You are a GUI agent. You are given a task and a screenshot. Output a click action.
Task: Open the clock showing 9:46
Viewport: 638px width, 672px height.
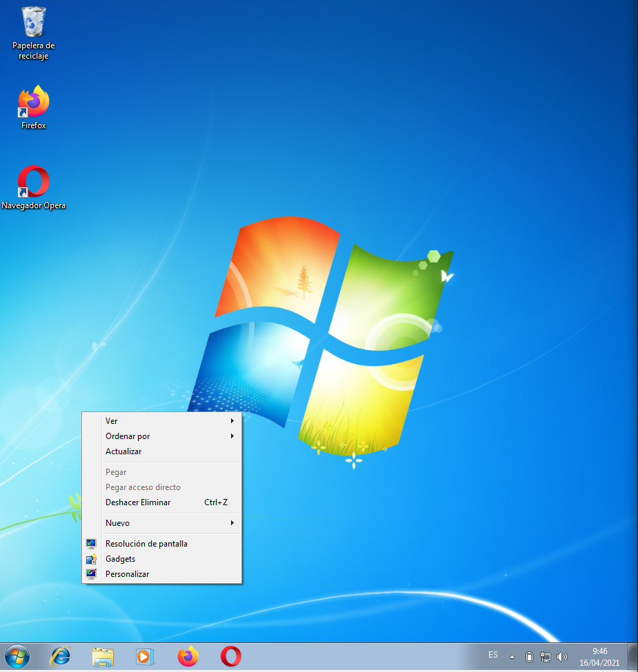coord(599,657)
